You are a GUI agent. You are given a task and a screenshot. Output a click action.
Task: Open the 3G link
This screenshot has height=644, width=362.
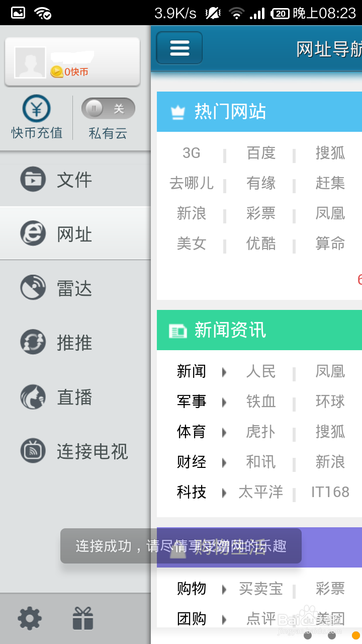(x=192, y=153)
